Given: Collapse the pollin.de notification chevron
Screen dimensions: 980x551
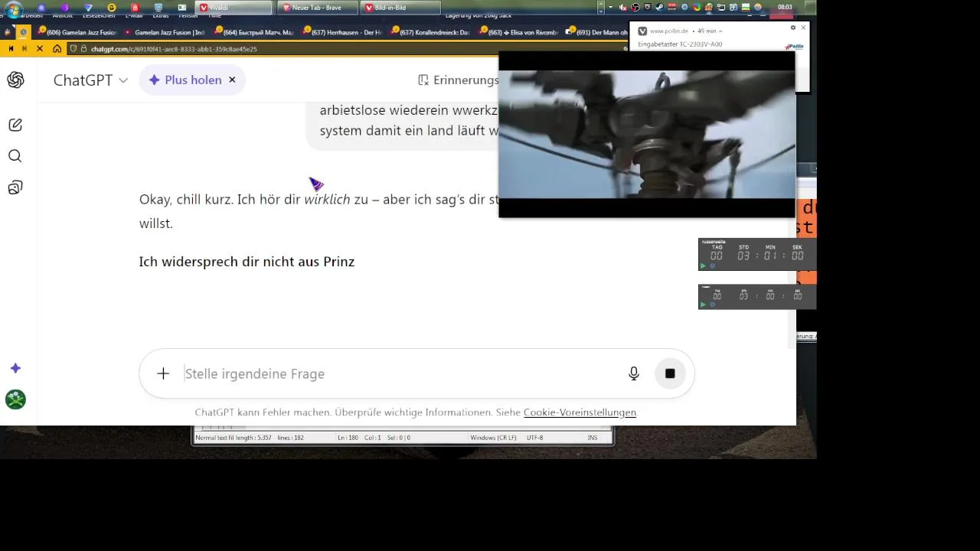Looking at the screenshot, I should tap(720, 31).
